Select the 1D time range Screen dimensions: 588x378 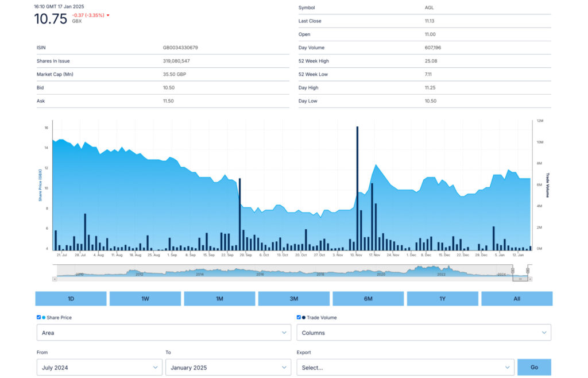click(71, 299)
